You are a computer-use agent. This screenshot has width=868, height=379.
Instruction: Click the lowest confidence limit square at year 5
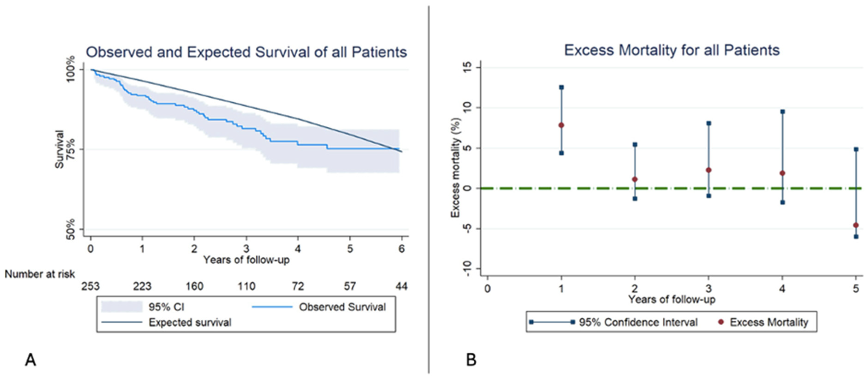coord(856,237)
